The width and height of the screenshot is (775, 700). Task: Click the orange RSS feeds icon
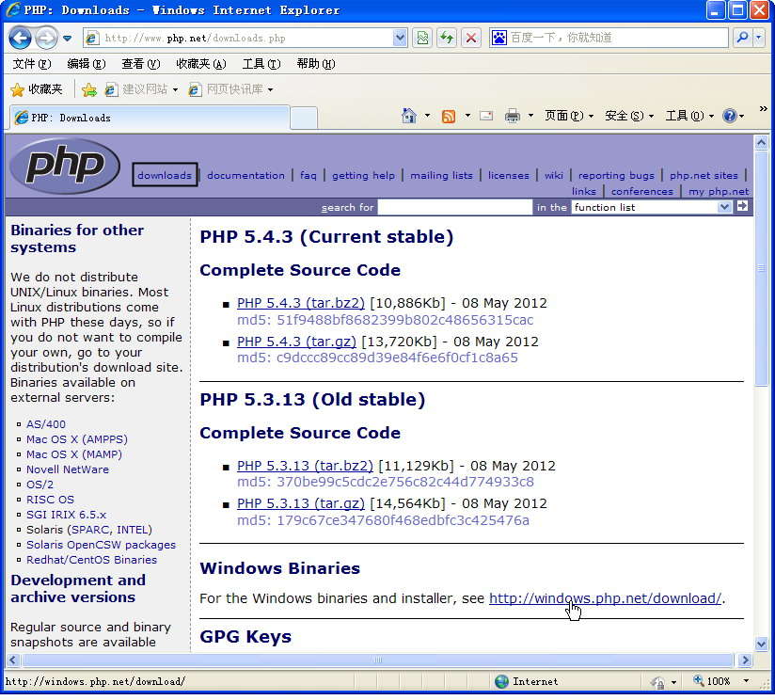[449, 116]
